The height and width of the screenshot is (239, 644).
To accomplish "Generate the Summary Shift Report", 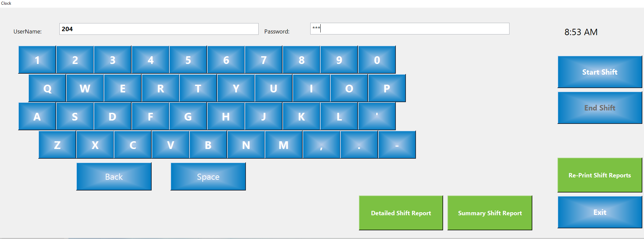I will point(490,213).
